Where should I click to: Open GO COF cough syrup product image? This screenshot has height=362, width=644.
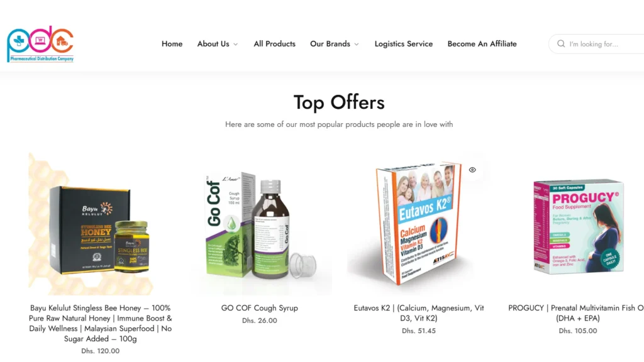click(260, 224)
